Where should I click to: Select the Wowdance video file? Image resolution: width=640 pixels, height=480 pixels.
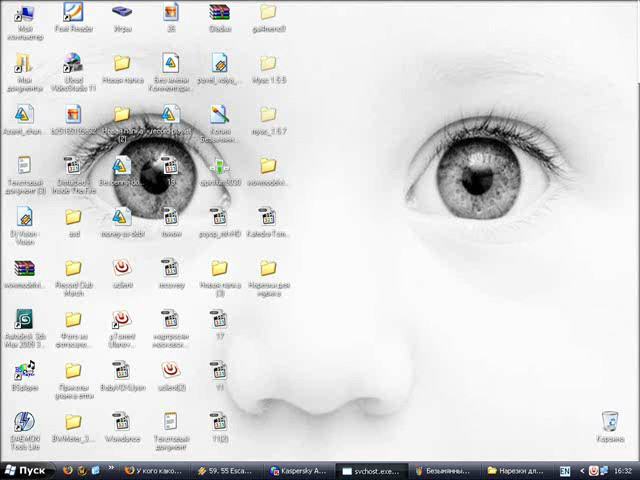121,422
